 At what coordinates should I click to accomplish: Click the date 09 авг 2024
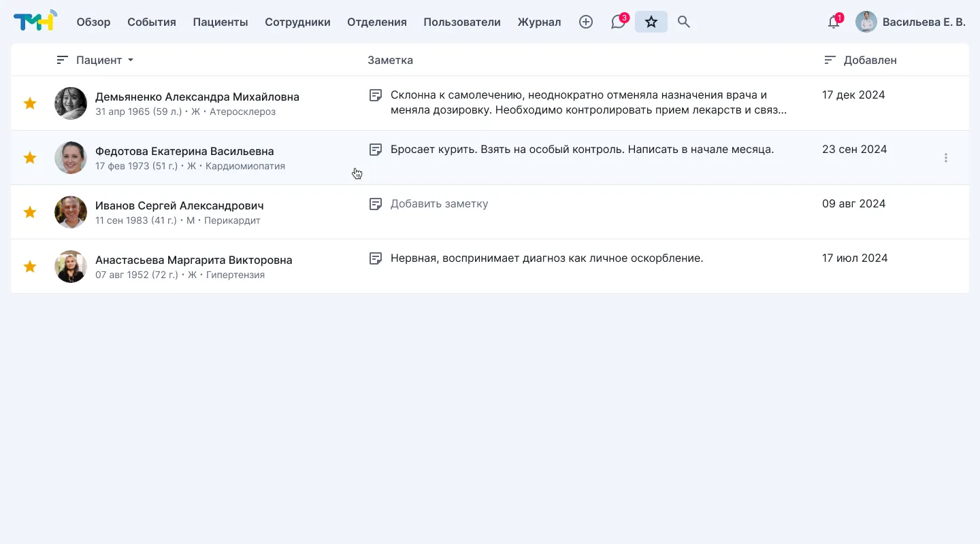pos(854,204)
